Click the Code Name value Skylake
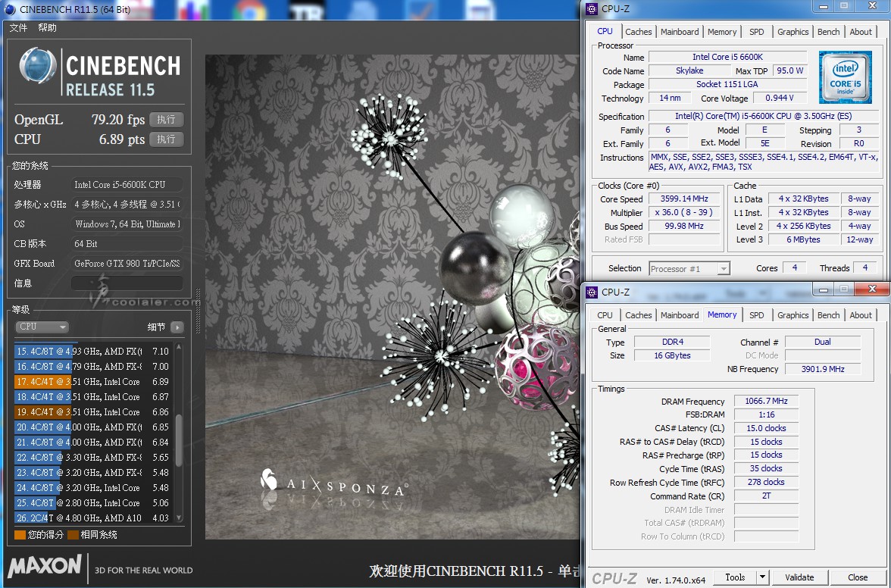 (689, 71)
